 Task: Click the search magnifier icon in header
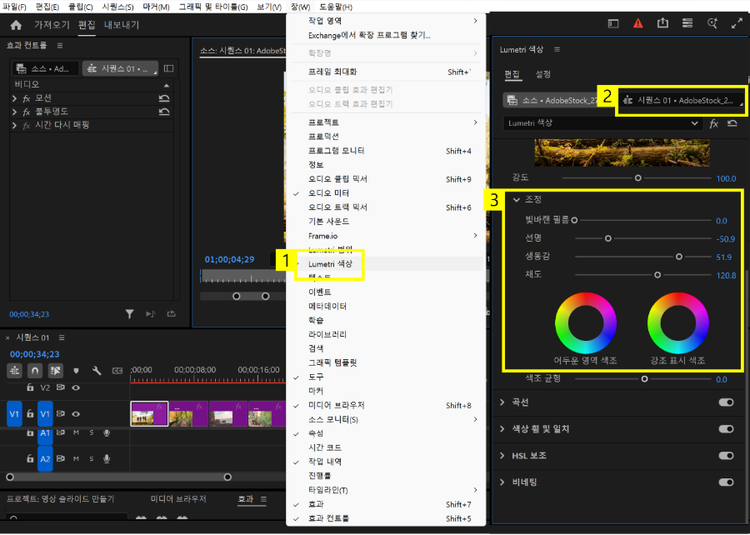[712, 23]
